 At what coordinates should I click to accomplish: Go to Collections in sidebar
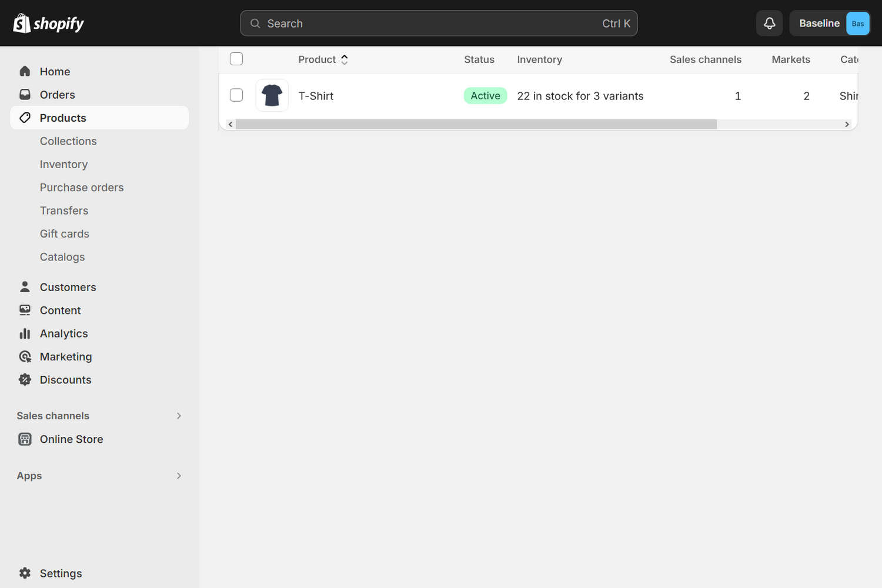pos(68,141)
